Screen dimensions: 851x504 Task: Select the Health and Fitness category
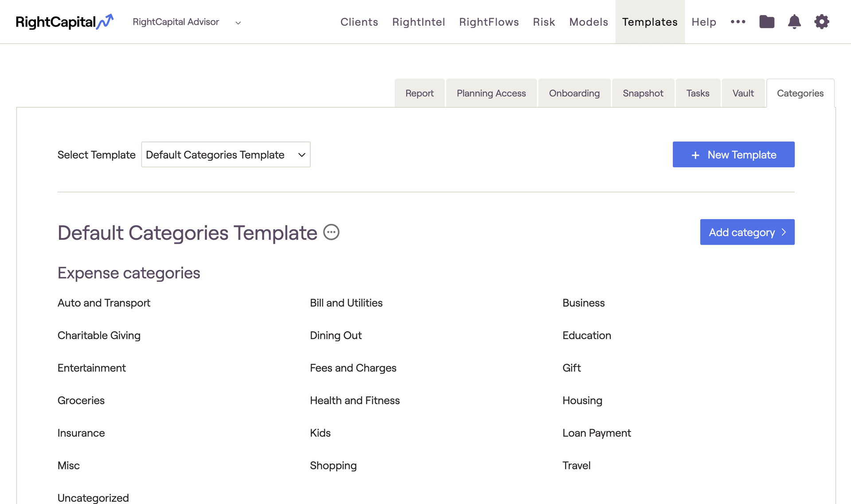click(355, 400)
